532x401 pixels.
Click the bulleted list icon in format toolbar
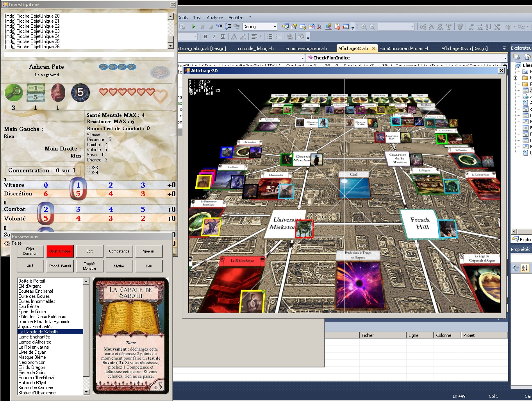point(270,36)
